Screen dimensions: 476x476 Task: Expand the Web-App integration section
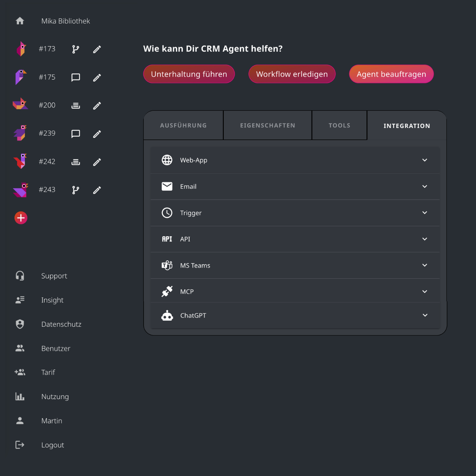click(x=425, y=160)
